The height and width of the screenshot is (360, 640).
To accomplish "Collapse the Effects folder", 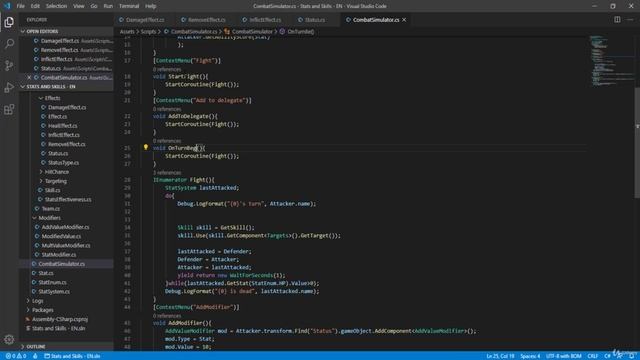I will tap(52, 98).
